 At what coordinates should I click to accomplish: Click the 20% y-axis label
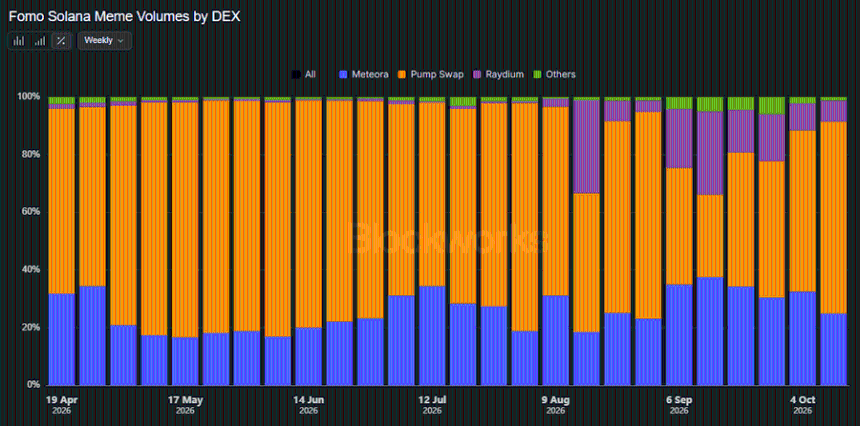click(x=31, y=327)
